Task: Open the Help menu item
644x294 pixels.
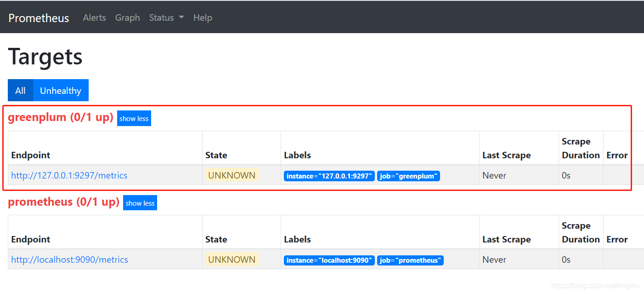Action: click(x=203, y=17)
